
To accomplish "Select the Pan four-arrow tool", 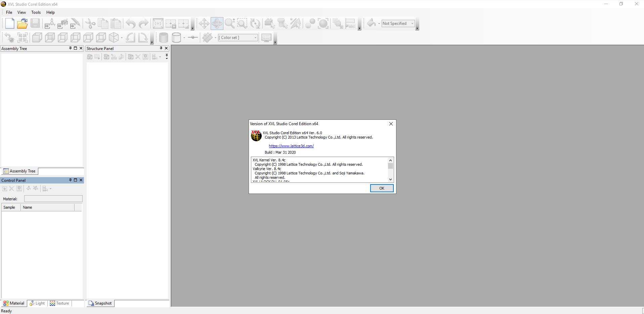I will 204,23.
